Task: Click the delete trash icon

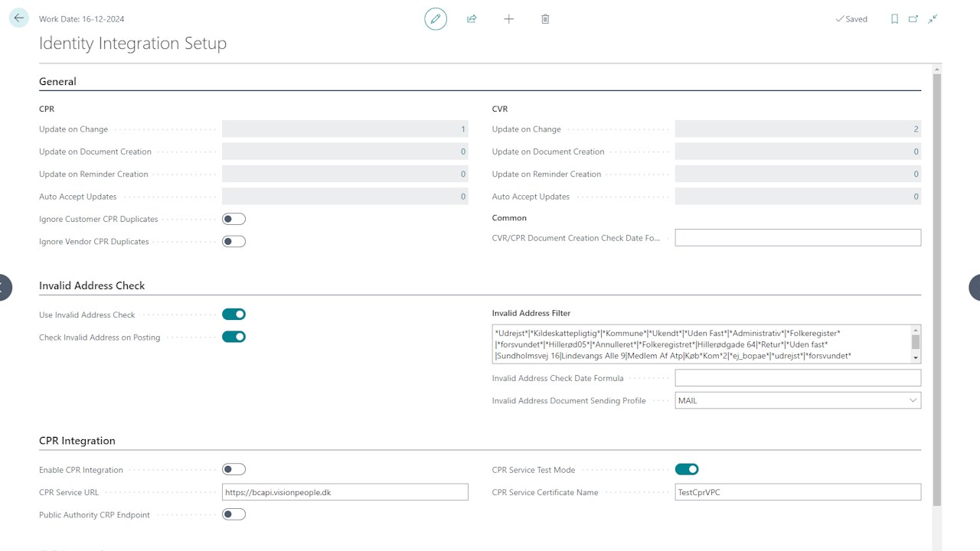Action: (545, 18)
